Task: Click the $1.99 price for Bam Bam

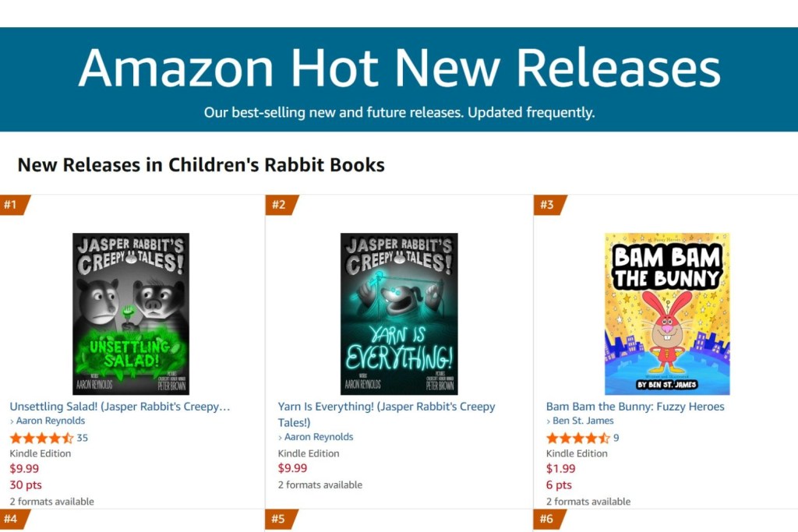Action: (561, 468)
